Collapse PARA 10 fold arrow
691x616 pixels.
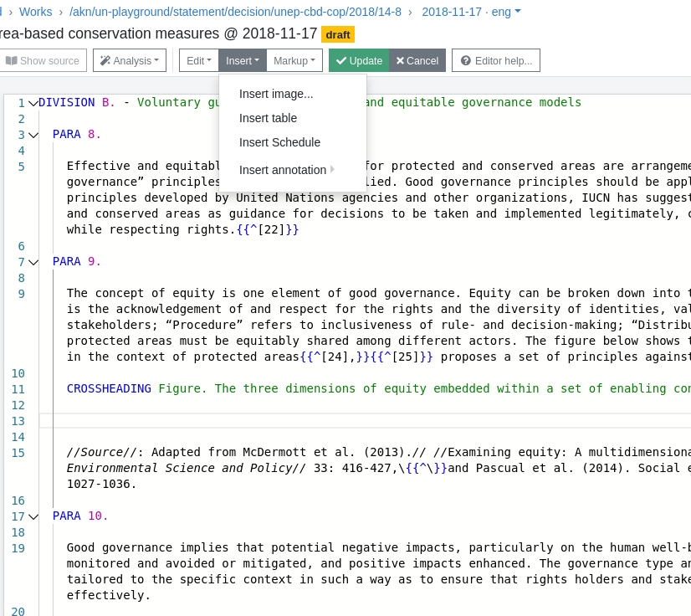pyautogui.click(x=33, y=516)
